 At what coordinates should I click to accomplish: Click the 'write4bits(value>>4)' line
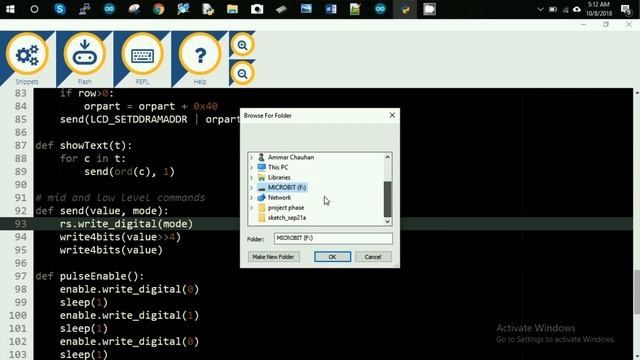tap(120, 237)
